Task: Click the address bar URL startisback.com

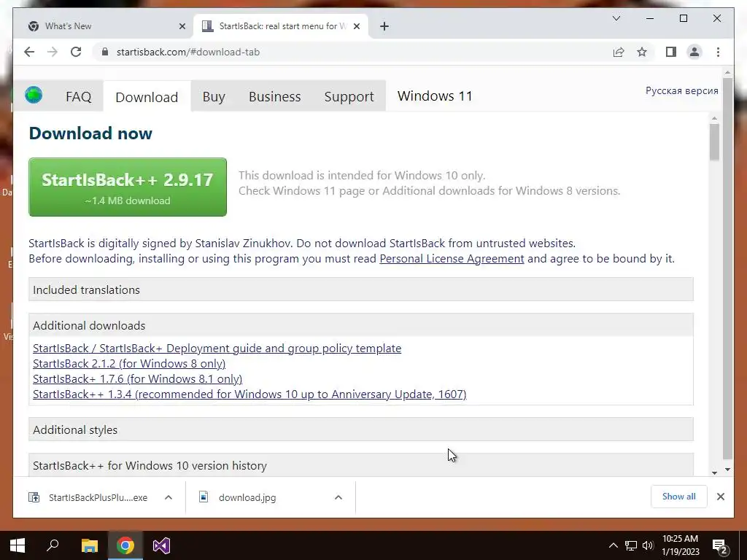Action: pos(187,52)
